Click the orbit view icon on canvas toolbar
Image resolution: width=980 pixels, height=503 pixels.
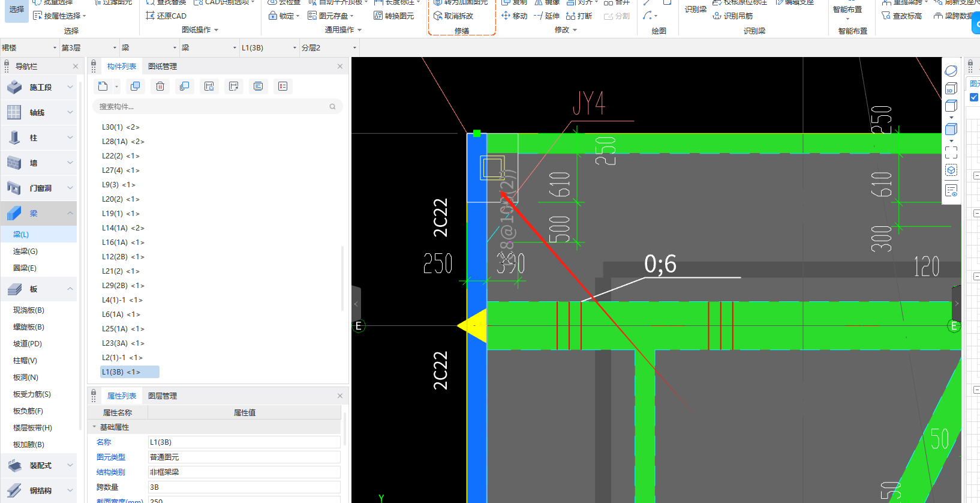point(951,71)
